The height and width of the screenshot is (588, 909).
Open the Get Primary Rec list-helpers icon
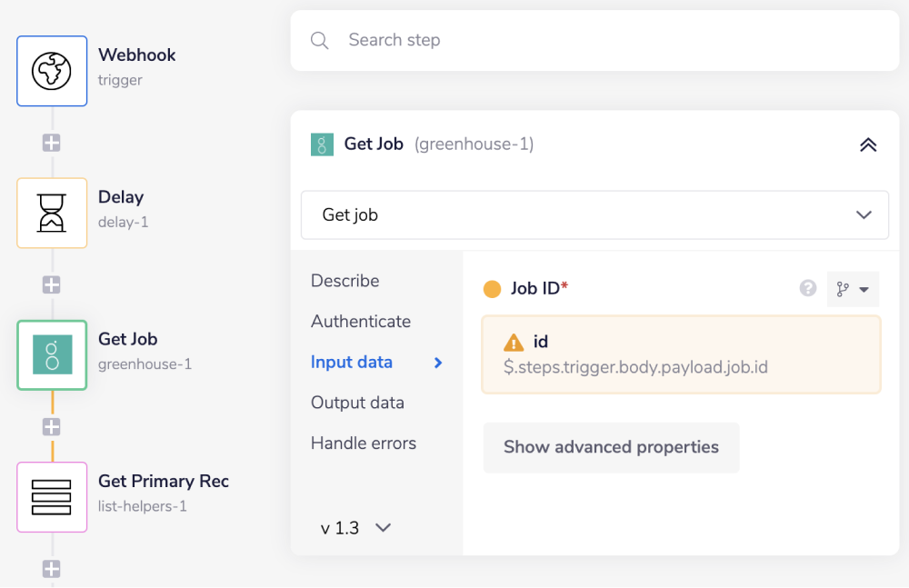pos(52,497)
